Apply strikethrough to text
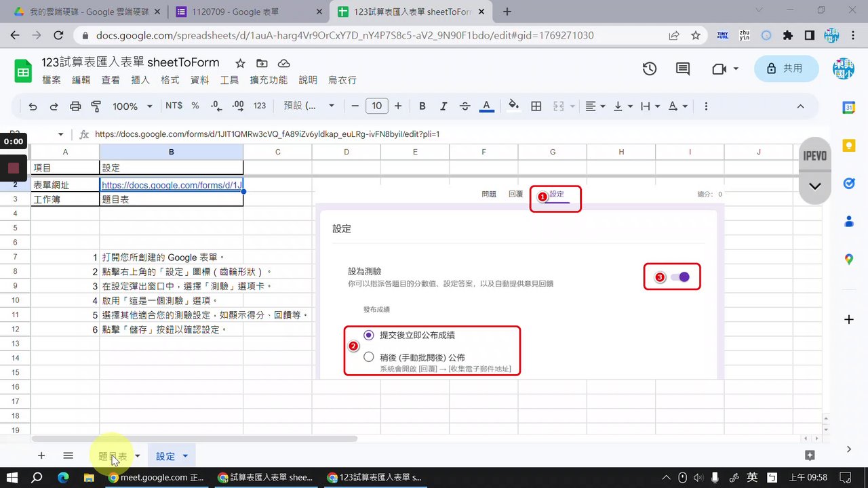Screen dimensions: 868x488 click(x=465, y=106)
